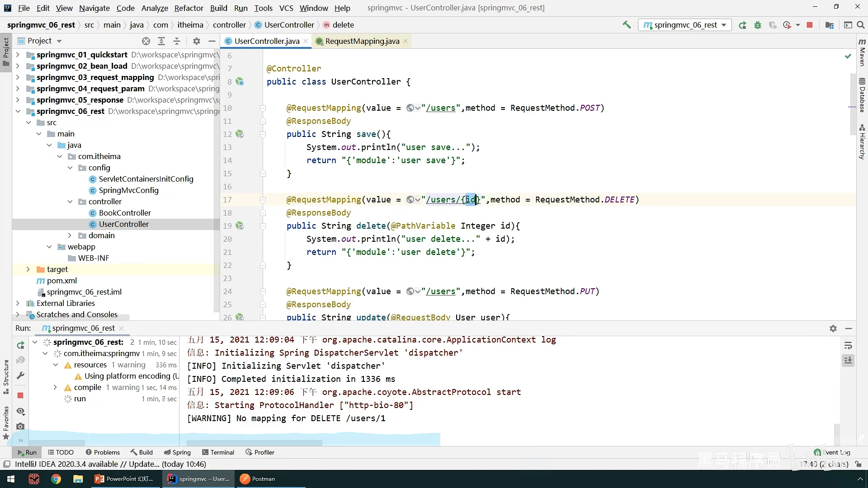Click the Rerun icon in Run panel

[20, 345]
